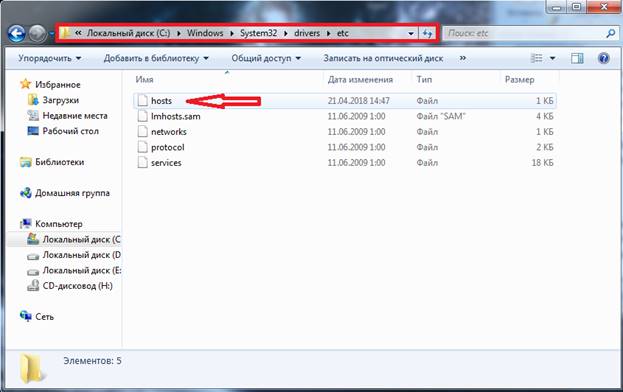Screen dimensions: 623x392
Task: Open address bar history dropdown arrow
Action: (x=411, y=34)
